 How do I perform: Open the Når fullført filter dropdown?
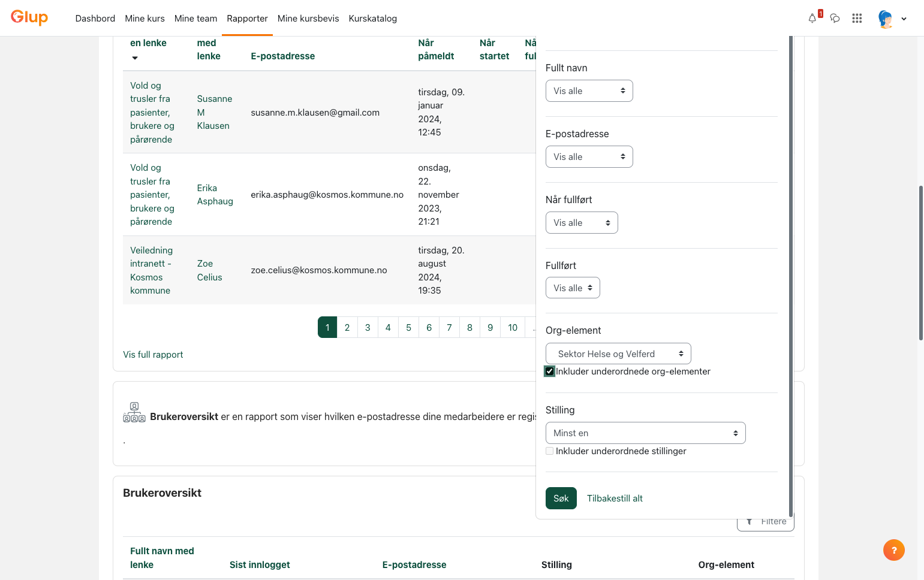tap(582, 223)
